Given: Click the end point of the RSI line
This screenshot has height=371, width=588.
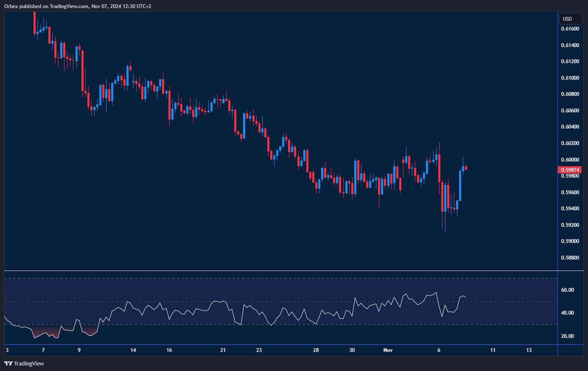Looking at the screenshot, I should pyautogui.click(x=466, y=297).
